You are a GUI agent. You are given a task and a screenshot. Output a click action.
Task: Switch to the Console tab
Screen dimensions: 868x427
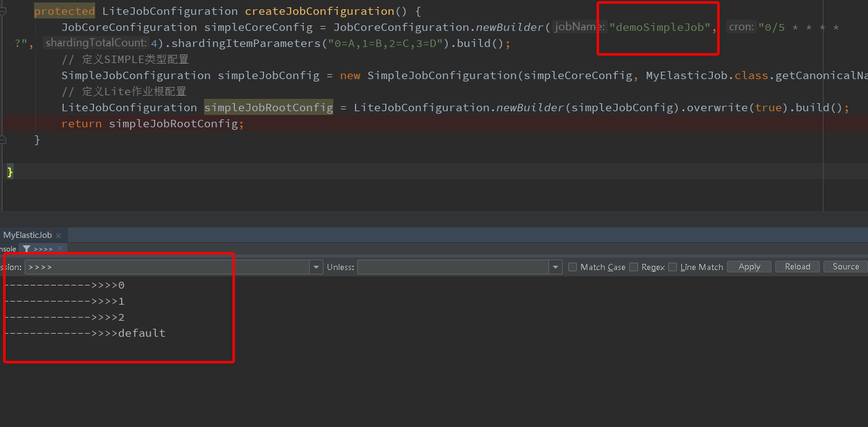click(8, 249)
